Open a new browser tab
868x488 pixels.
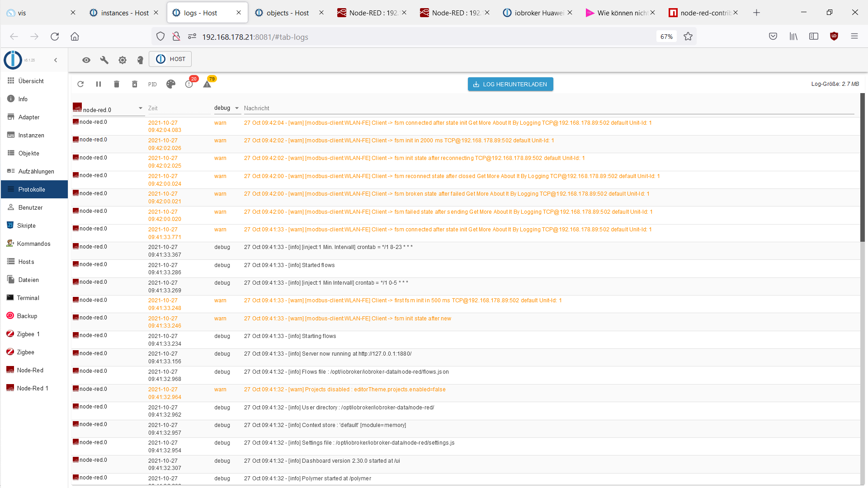pos(756,13)
